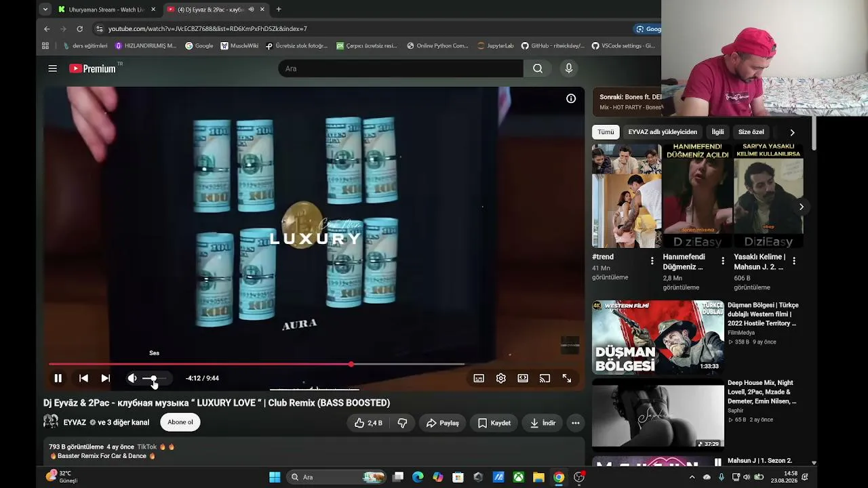Screen dimensions: 868x488
Task: Open the weather widget showing 32°C
Action: (62, 477)
